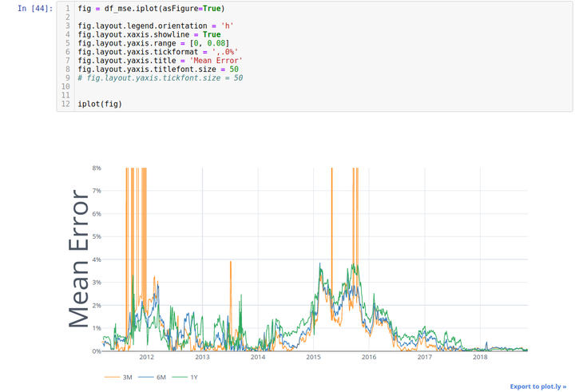Viewport: 575px width, 392px height.
Task: Click the blue 6M legend line swatch
Action: pyautogui.click(x=145, y=377)
